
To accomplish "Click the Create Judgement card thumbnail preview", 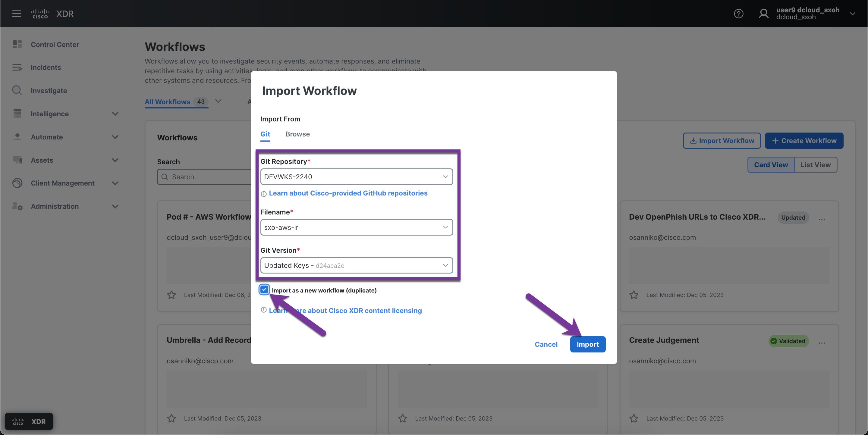I will tap(729, 389).
